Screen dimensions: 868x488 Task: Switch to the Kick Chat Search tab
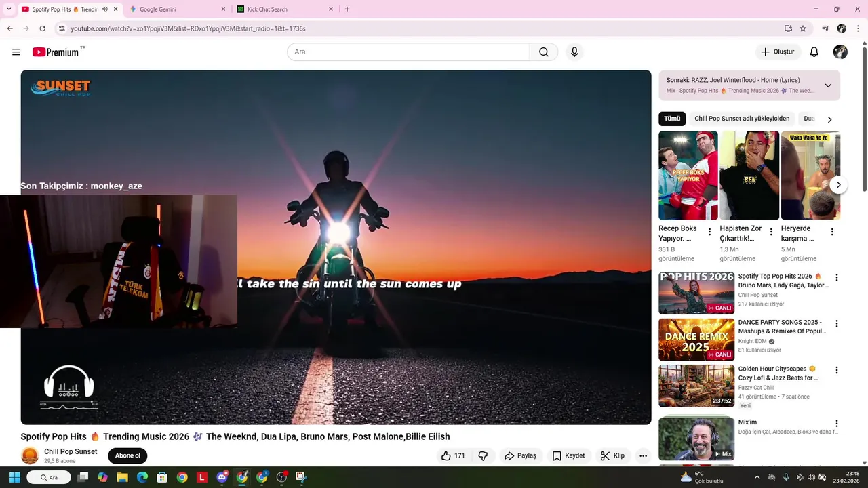pyautogui.click(x=285, y=9)
